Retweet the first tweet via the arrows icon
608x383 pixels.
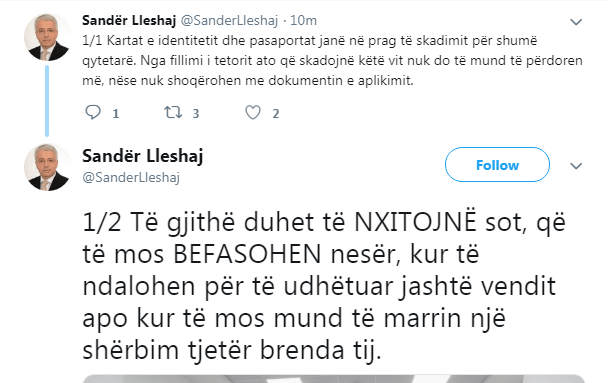pyautogui.click(x=173, y=113)
